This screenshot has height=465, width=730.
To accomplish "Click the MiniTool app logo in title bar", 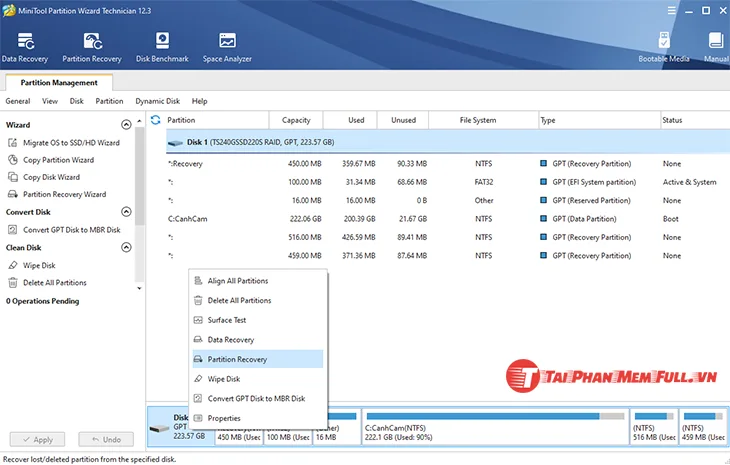I will 8,10.
